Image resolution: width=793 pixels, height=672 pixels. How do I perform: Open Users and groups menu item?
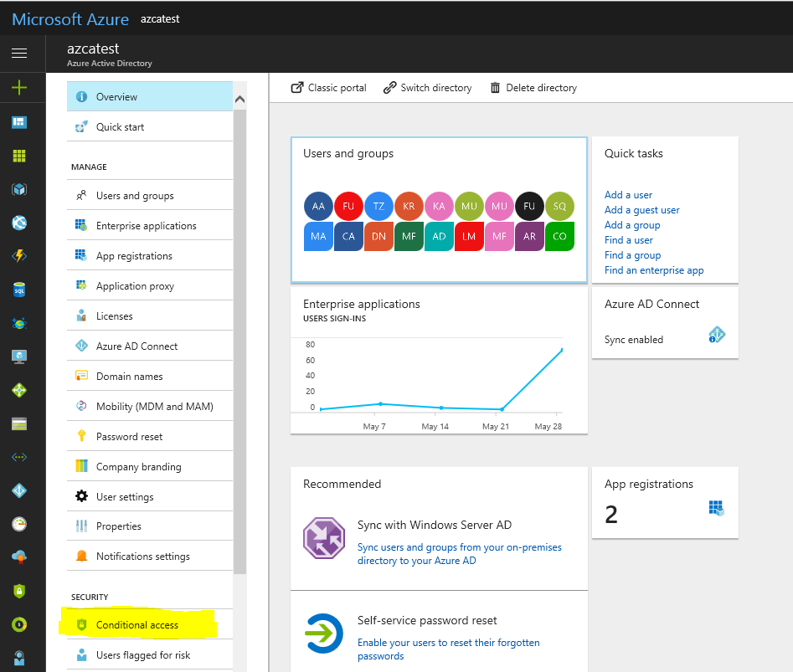[150, 196]
